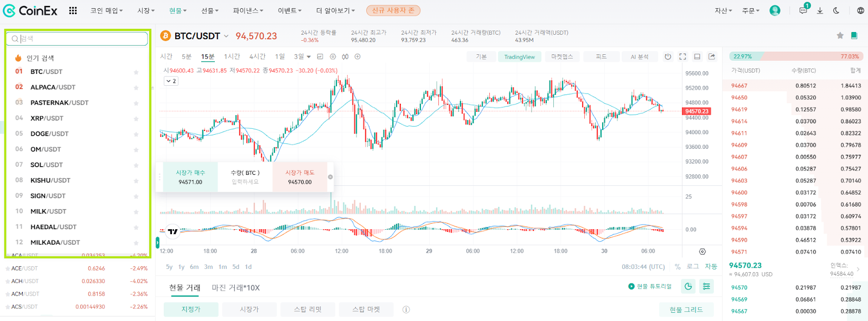Play the spot tutorial video
Viewport: 868px width, 321px height.
[650, 286]
